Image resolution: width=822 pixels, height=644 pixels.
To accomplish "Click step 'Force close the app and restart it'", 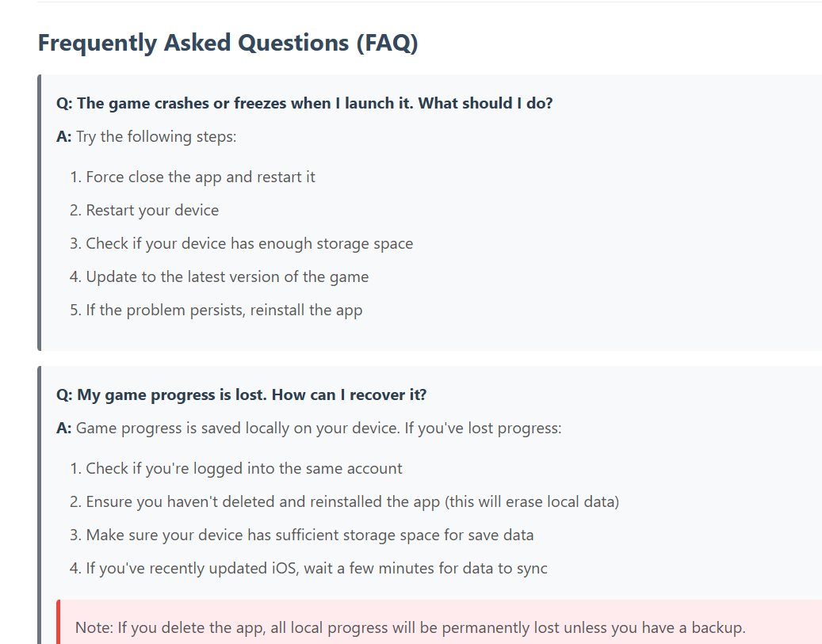I will [201, 177].
